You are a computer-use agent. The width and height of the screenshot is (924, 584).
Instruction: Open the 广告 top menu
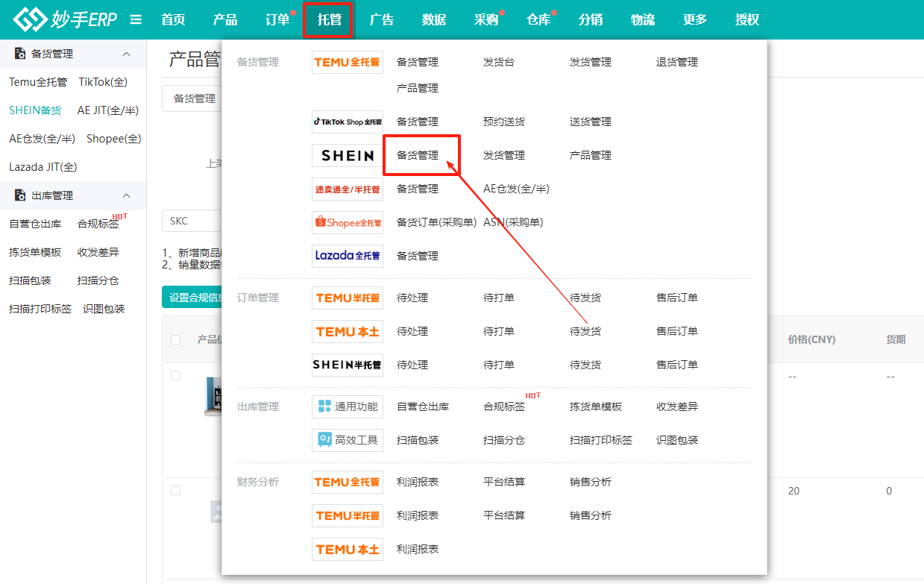(382, 19)
